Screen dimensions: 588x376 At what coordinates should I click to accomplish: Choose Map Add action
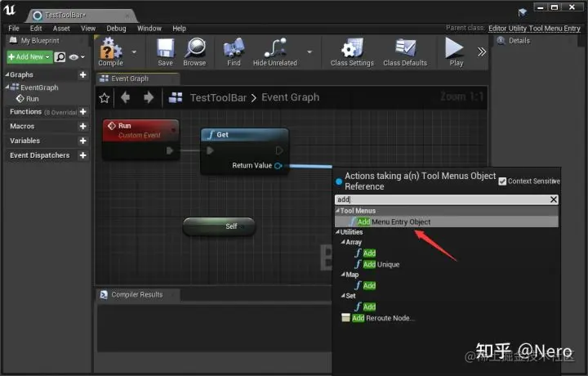click(x=365, y=285)
